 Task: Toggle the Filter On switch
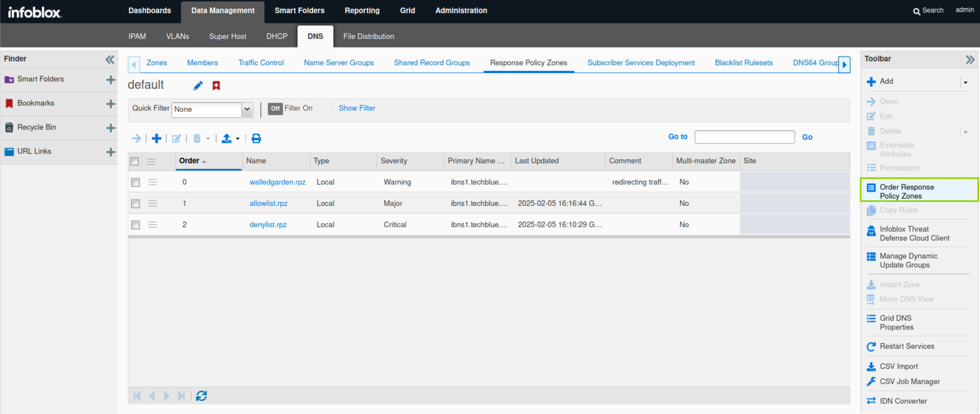click(275, 108)
